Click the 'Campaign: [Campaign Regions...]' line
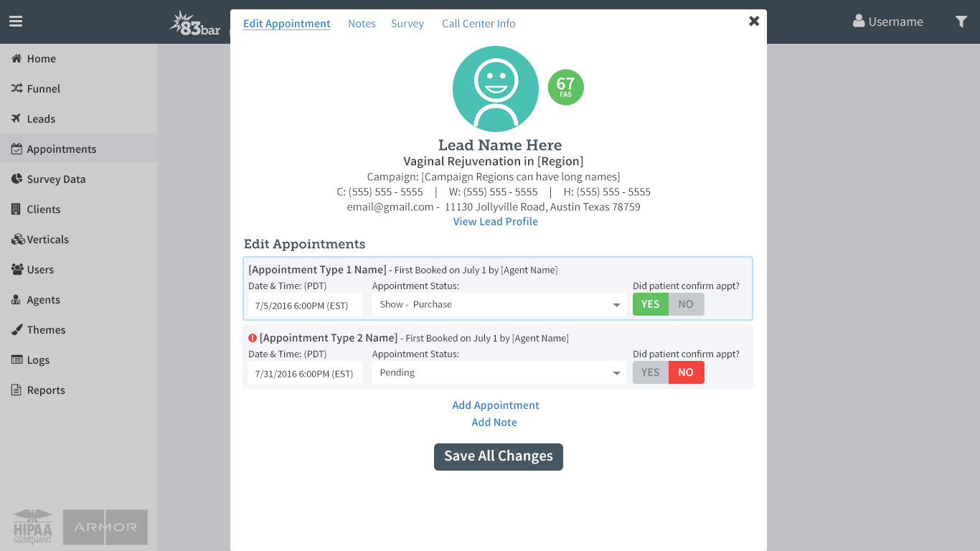Viewport: 980px width, 551px height. click(494, 176)
